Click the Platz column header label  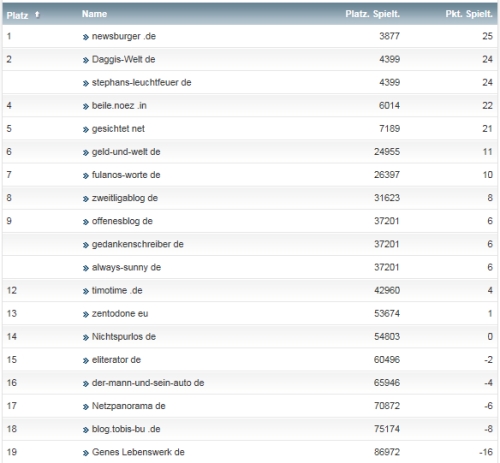click(17, 15)
